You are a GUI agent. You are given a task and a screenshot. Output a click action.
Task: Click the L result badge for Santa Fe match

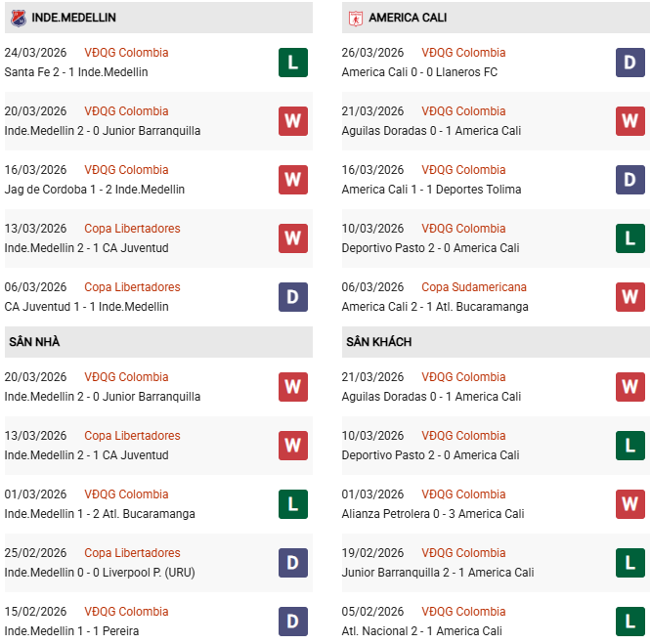[x=293, y=63]
